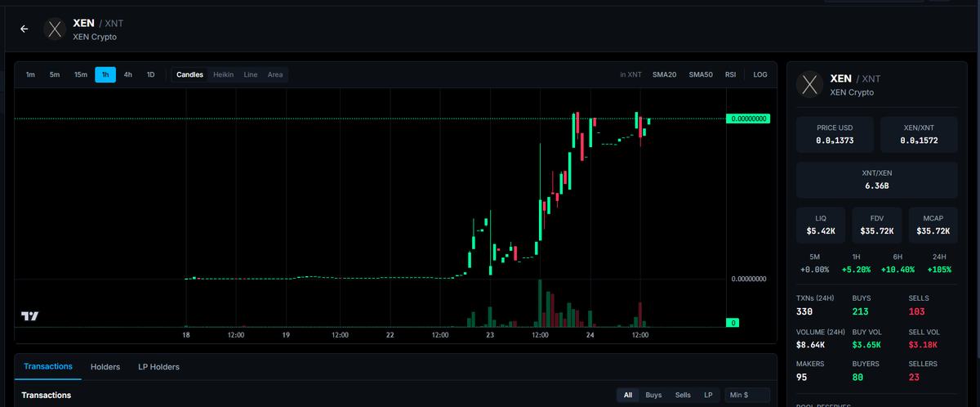The width and height of the screenshot is (980, 407).
Task: Click the TradingView logo on chart
Action: (30, 316)
